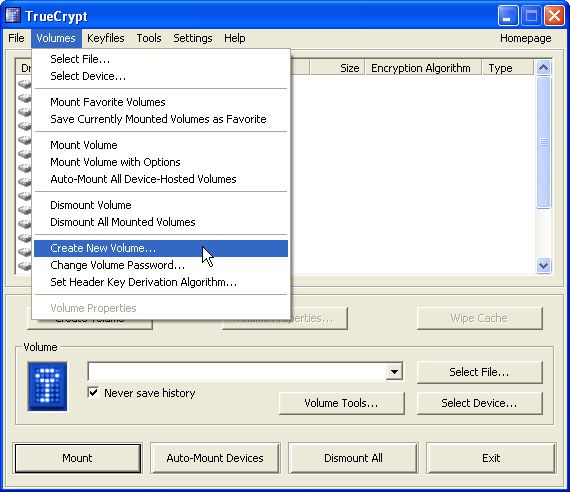Image resolution: width=570 pixels, height=492 pixels.
Task: Select Dismount All Mounted Volumes
Action: pyautogui.click(x=161, y=222)
